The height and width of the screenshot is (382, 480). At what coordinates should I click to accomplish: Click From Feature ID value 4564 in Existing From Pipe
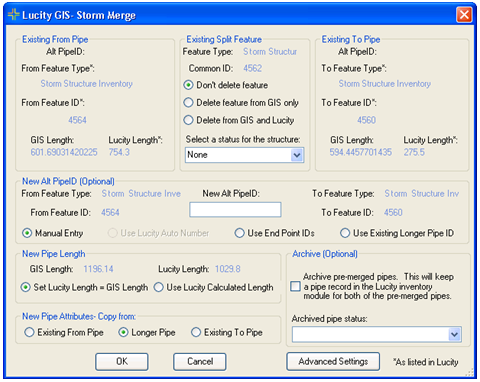point(77,120)
